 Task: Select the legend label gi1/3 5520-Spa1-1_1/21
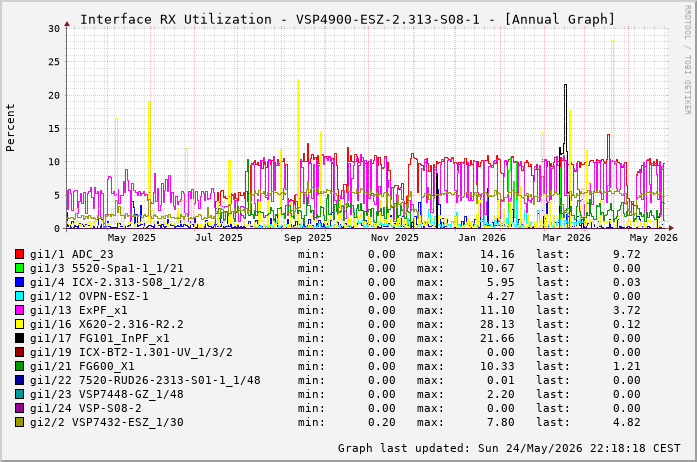[x=107, y=268]
